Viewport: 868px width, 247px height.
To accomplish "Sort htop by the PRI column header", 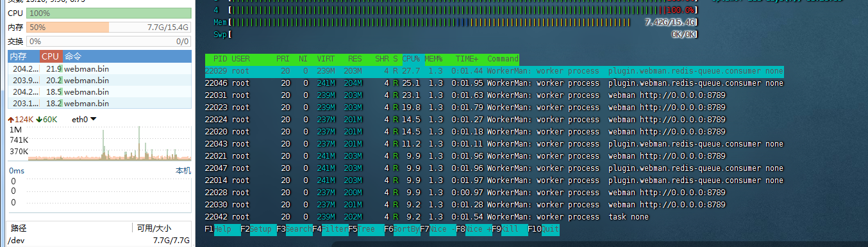I will pyautogui.click(x=283, y=59).
